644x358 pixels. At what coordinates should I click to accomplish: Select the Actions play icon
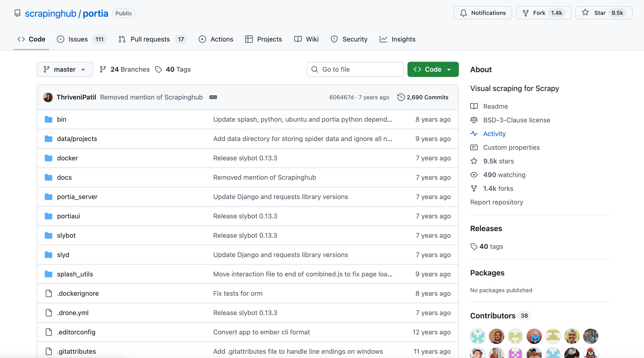click(x=202, y=39)
